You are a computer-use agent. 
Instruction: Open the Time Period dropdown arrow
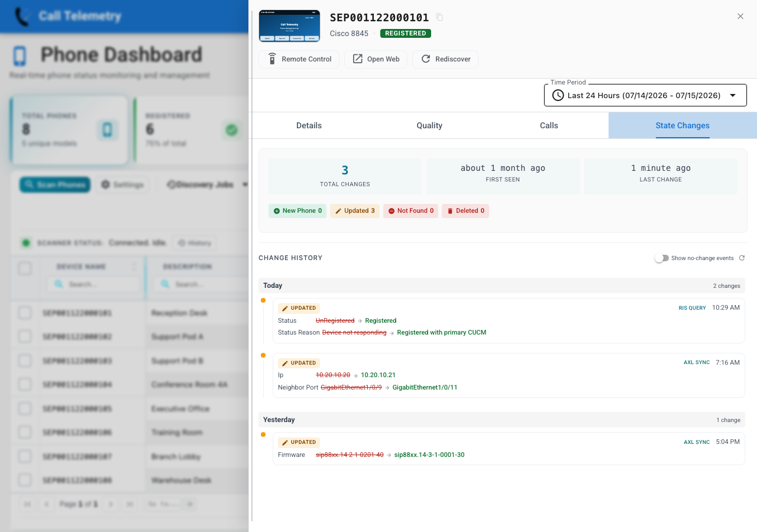pyautogui.click(x=733, y=95)
